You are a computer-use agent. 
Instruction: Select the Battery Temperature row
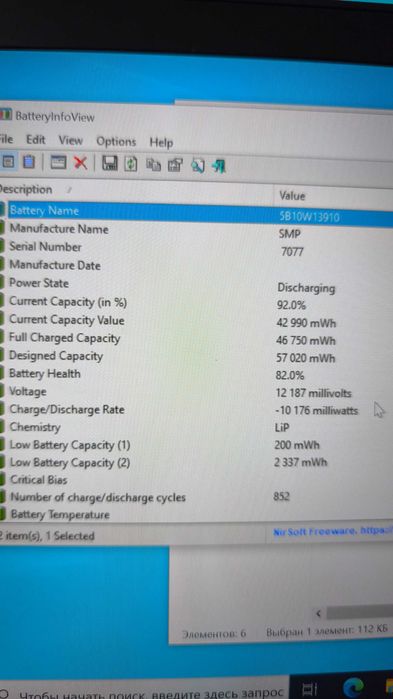[196, 514]
